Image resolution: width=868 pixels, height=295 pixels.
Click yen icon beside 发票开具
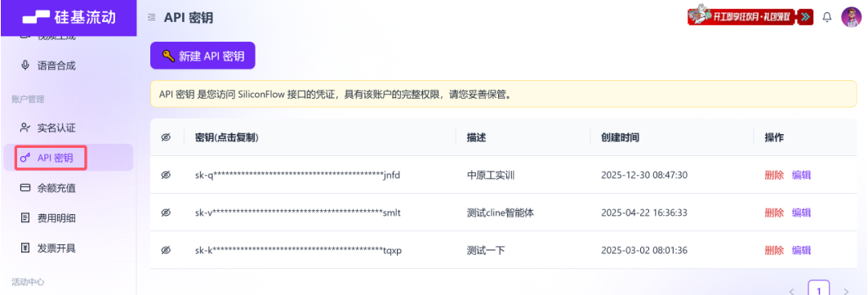tap(25, 248)
